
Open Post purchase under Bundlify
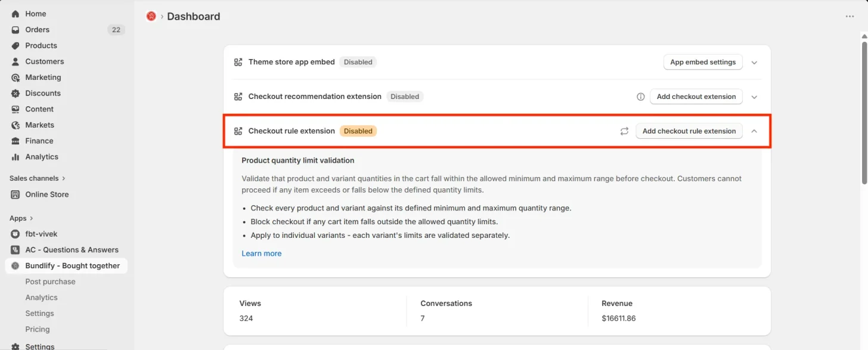50,281
